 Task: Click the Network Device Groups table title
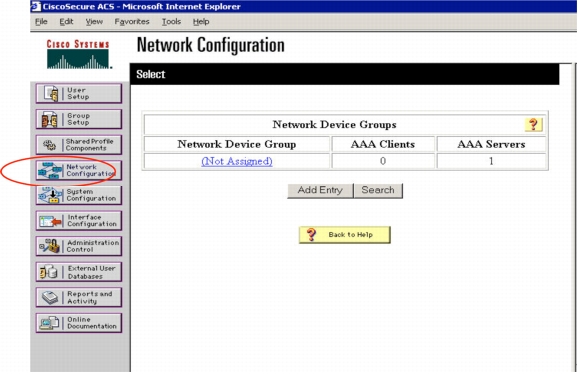(334, 125)
